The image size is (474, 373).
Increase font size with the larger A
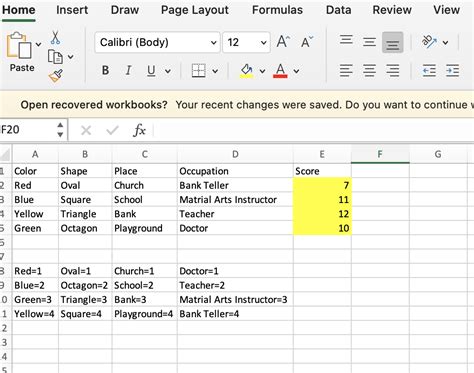[283, 42]
